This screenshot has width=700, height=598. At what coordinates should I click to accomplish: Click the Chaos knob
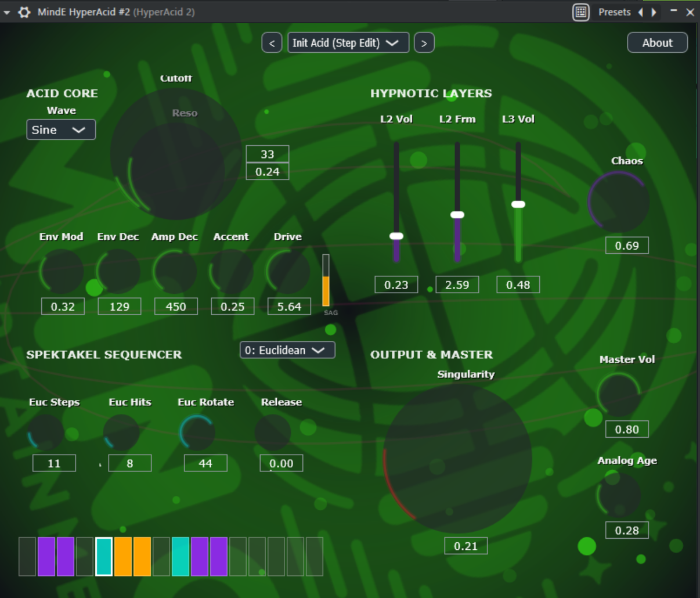[x=619, y=202]
